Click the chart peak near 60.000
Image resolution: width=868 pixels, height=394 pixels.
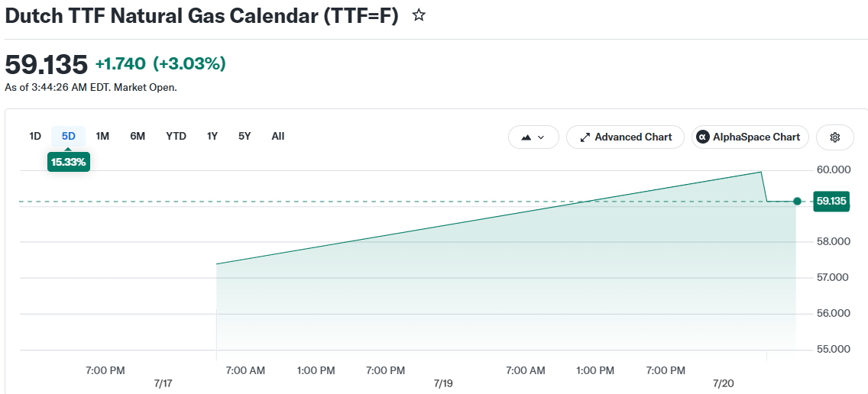[762, 172]
